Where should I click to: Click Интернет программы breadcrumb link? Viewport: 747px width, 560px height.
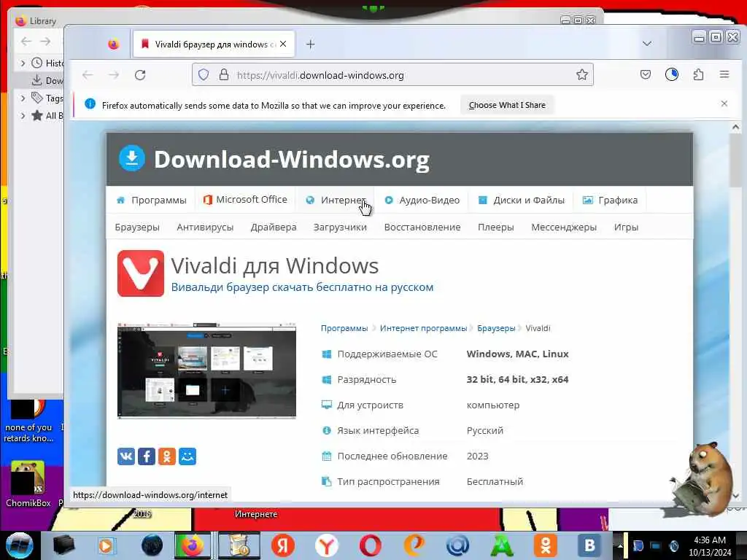pos(423,328)
